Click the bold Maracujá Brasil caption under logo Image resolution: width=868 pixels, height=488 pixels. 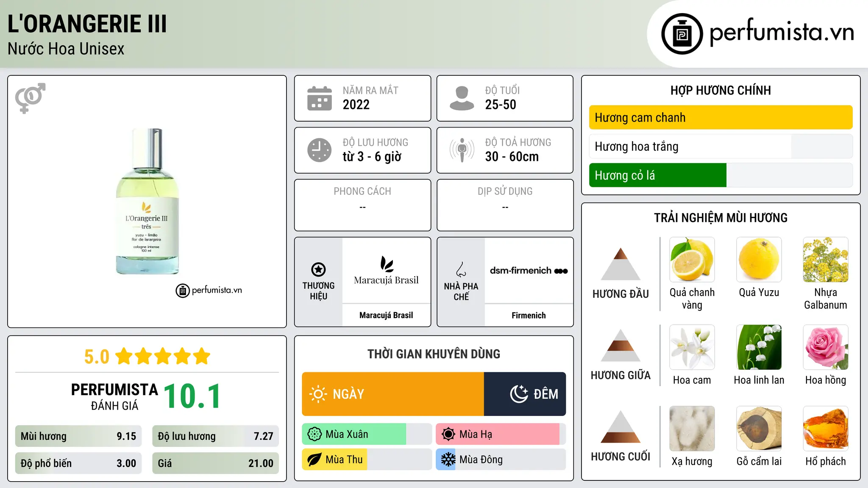[386, 315]
